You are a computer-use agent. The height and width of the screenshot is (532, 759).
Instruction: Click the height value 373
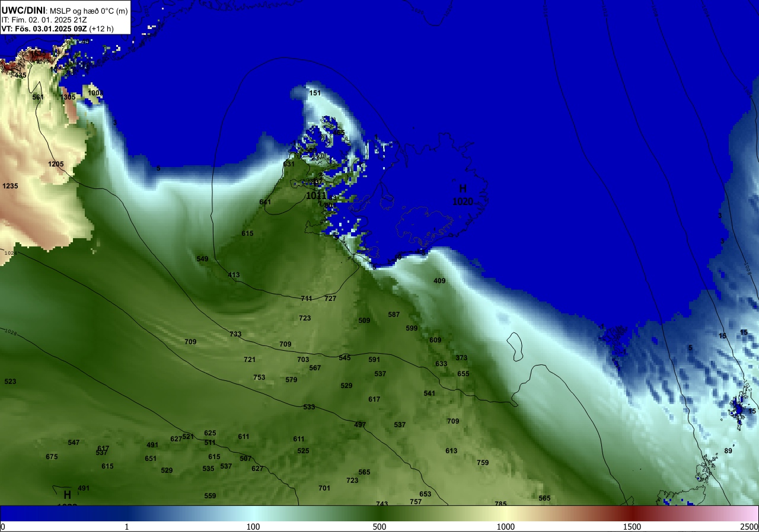tap(462, 358)
